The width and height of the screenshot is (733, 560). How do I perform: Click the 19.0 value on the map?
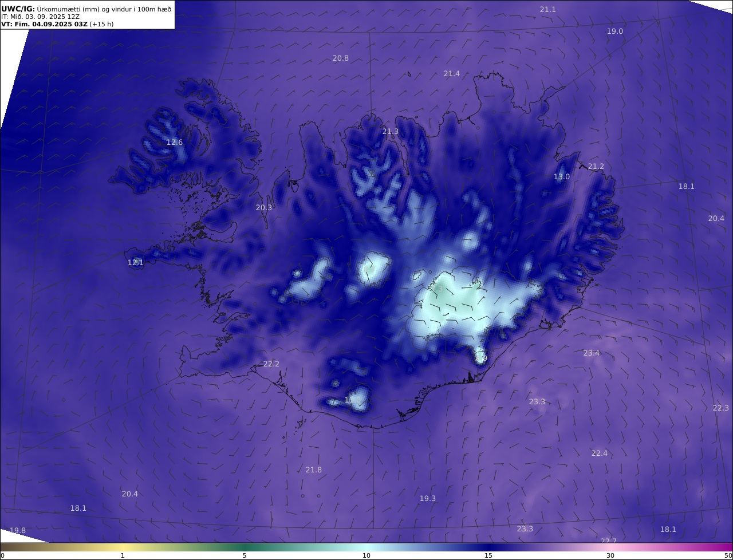(615, 31)
